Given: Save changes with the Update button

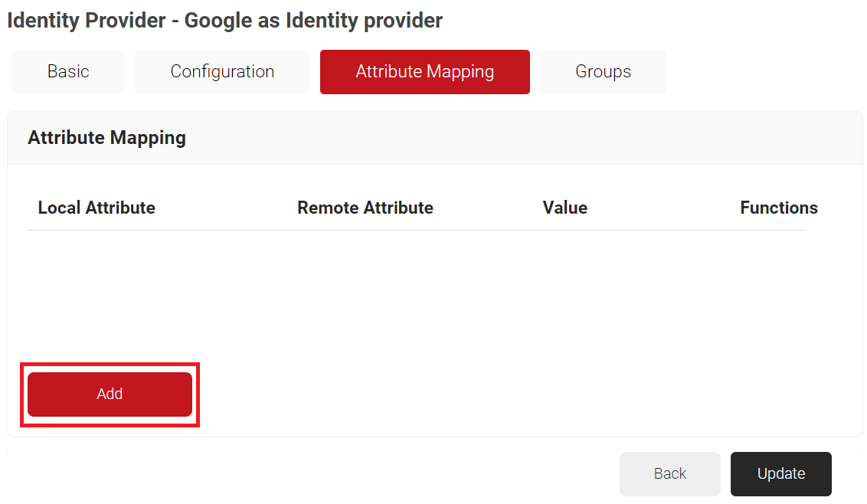Looking at the screenshot, I should (780, 474).
